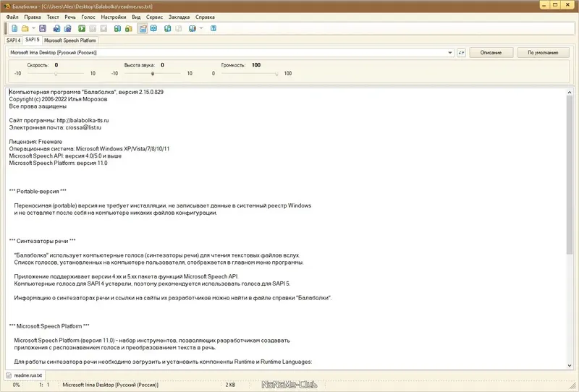This screenshot has width=579, height=392.
Task: Switch to Microsoft Speech Platform tab
Action: point(69,41)
